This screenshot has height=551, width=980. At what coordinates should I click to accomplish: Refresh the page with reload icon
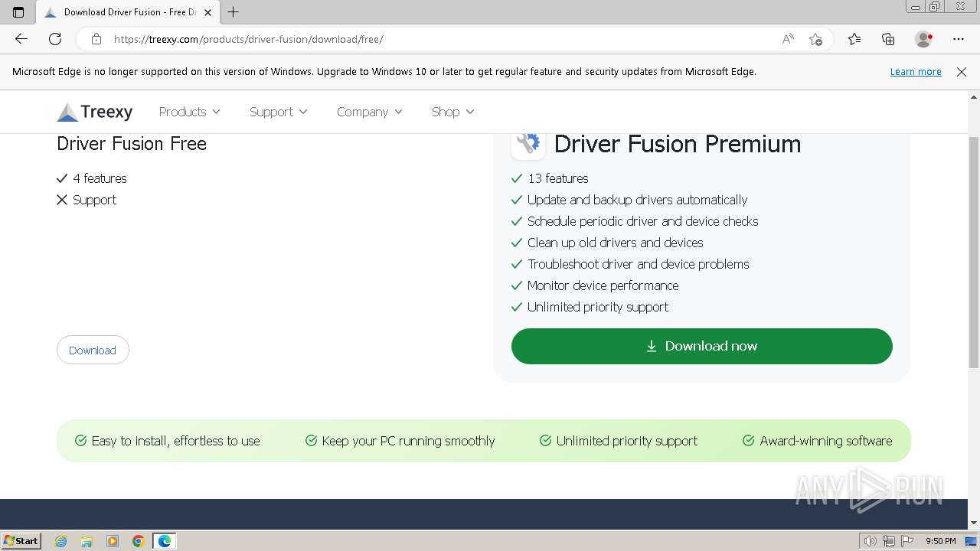click(55, 39)
